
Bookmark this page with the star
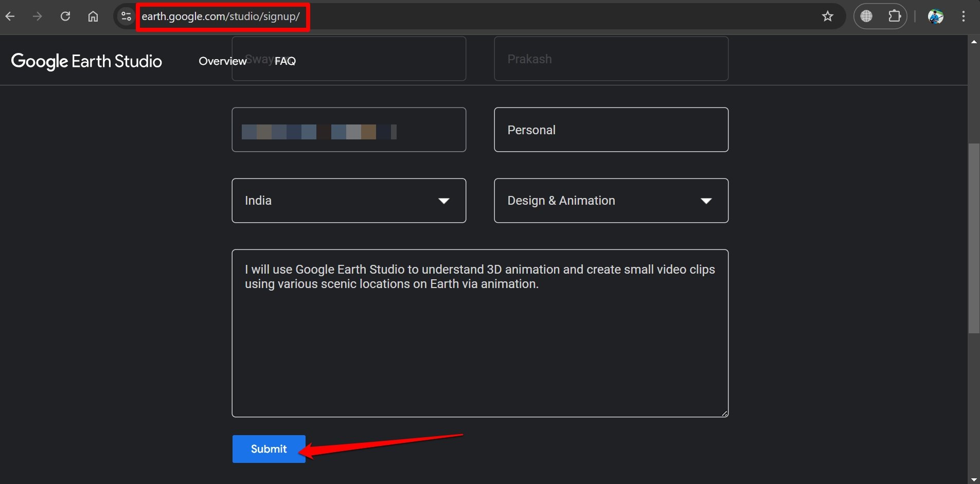pos(828,16)
